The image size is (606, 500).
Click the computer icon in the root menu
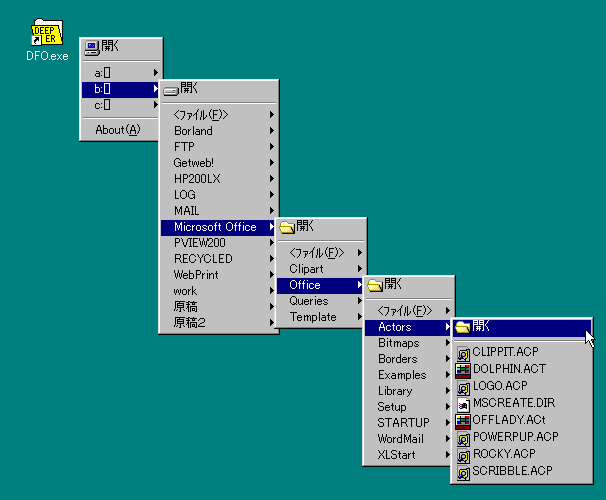pos(92,48)
